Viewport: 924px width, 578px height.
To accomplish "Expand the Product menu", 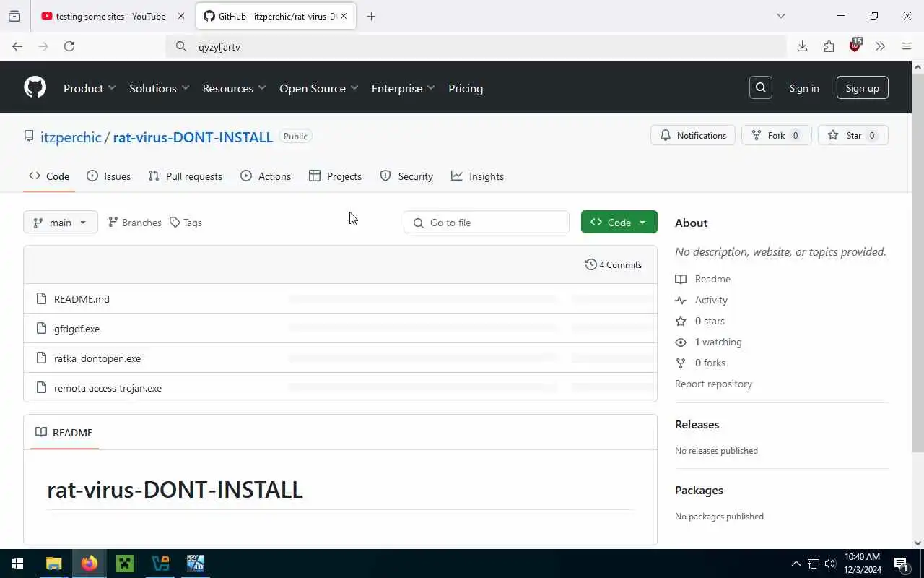I will pos(90,88).
